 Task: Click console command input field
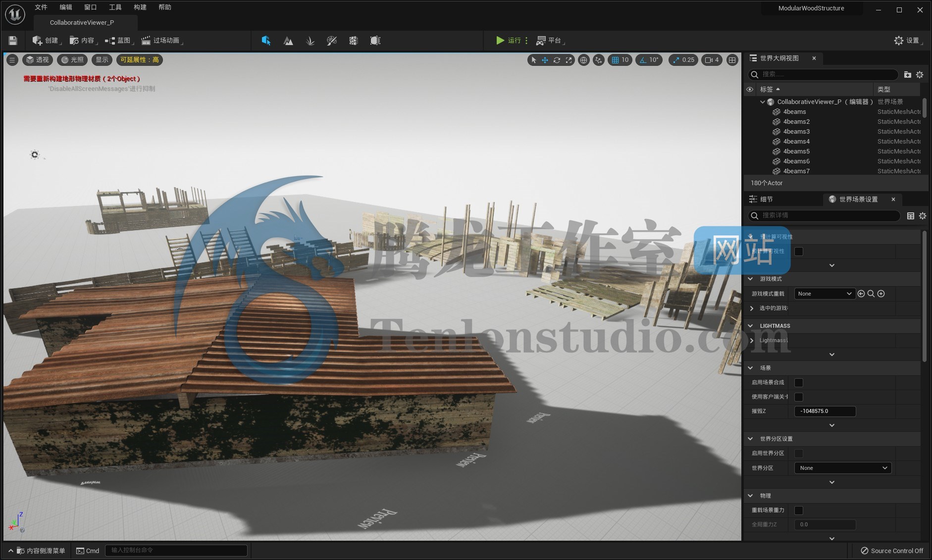[176, 550]
